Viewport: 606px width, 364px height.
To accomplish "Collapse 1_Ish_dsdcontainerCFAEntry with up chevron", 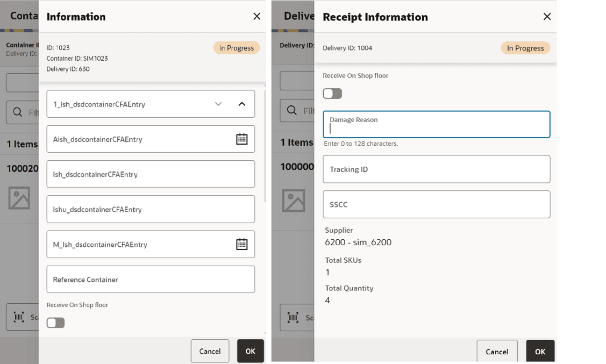I will pos(242,104).
